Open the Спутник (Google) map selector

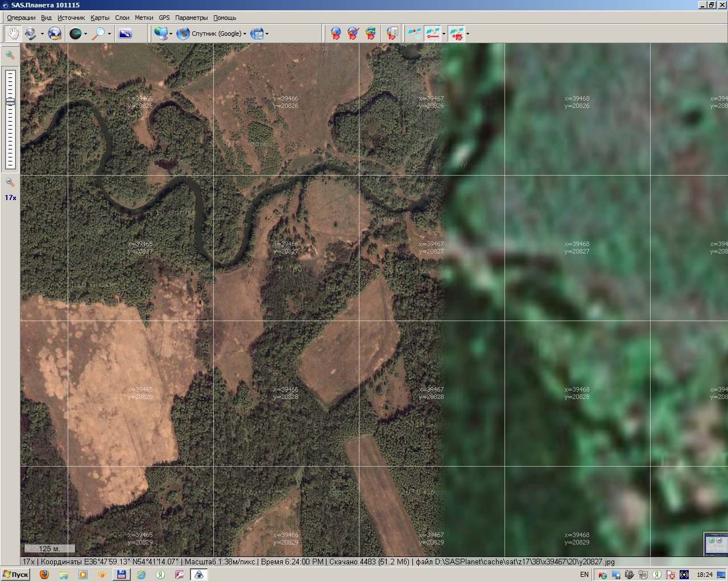pyautogui.click(x=212, y=34)
